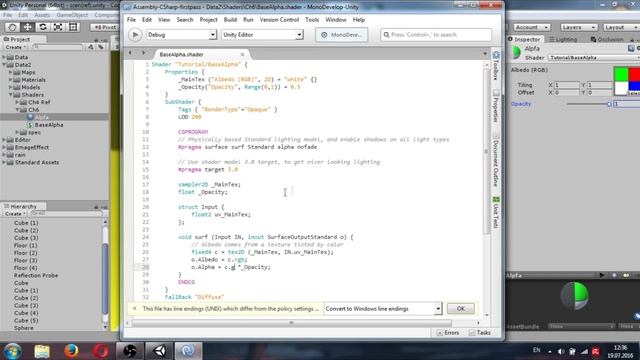This screenshot has height=360, width=640.
Task: Open Windows Start menu
Action: (13, 351)
